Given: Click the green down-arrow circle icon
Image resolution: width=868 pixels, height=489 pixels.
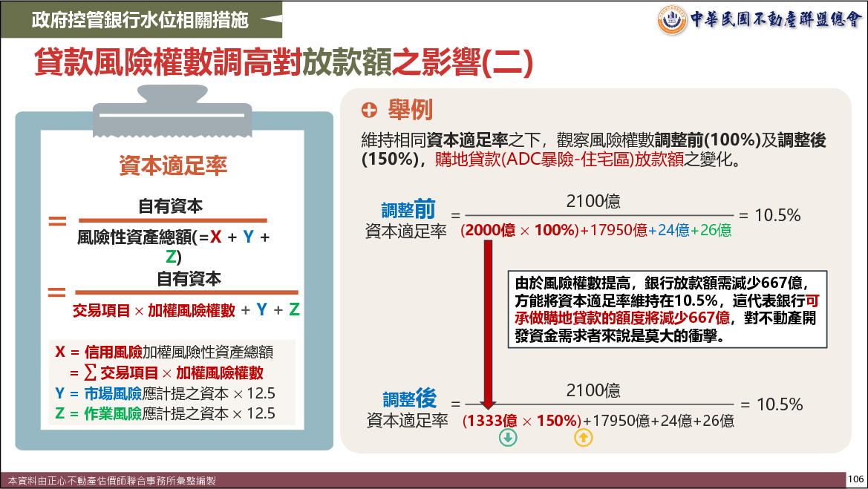Looking at the screenshot, I should click(508, 439).
